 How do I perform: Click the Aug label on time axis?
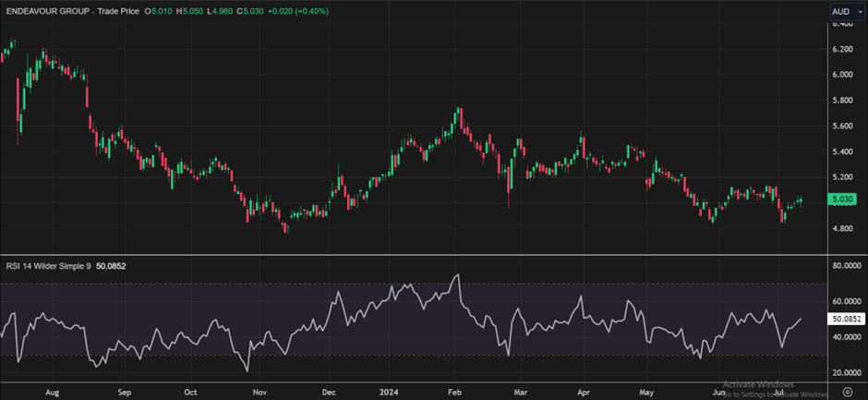point(52,392)
